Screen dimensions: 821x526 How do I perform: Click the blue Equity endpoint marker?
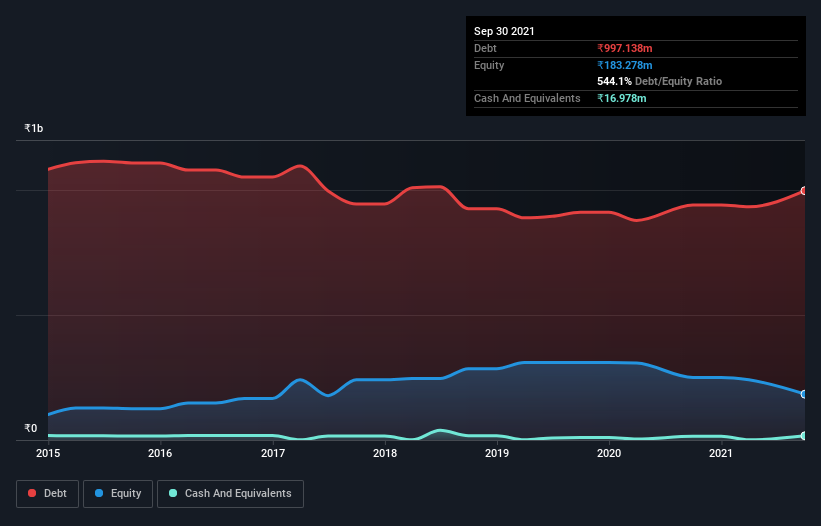tap(804, 394)
